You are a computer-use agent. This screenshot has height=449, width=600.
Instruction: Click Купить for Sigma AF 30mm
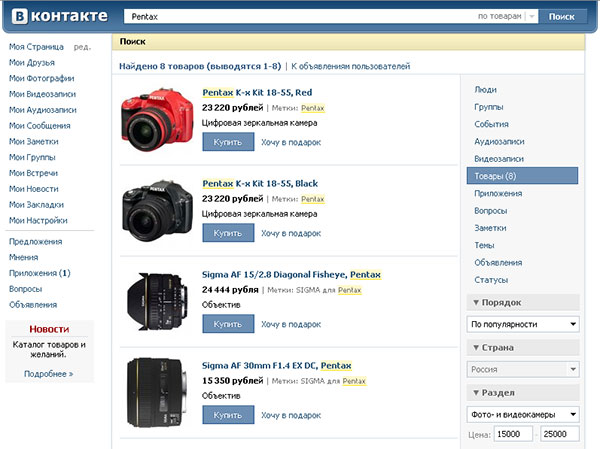click(228, 415)
